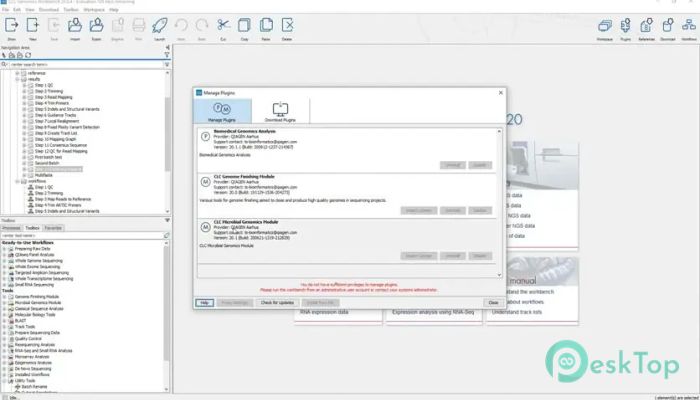
Task: Open the Help menu
Action: tap(114, 9)
